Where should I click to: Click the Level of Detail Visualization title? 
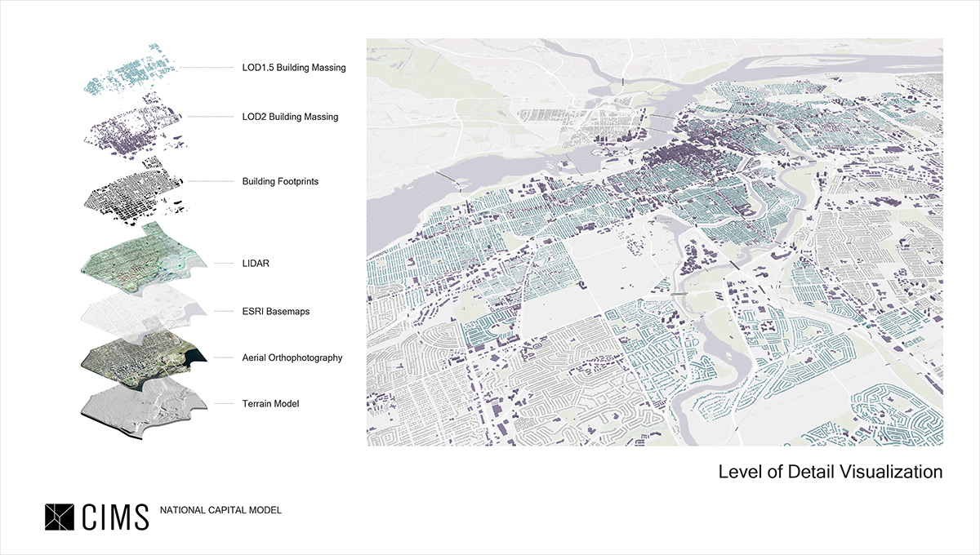[831, 472]
